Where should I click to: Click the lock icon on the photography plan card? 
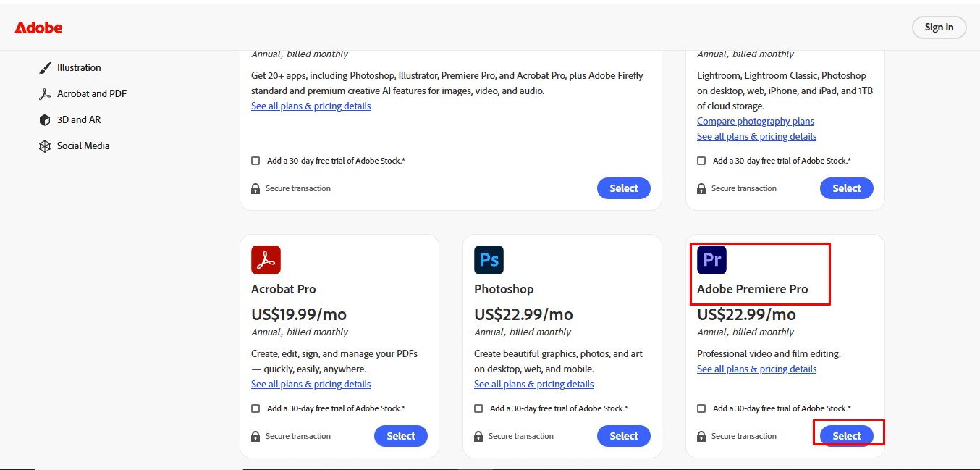pyautogui.click(x=701, y=188)
